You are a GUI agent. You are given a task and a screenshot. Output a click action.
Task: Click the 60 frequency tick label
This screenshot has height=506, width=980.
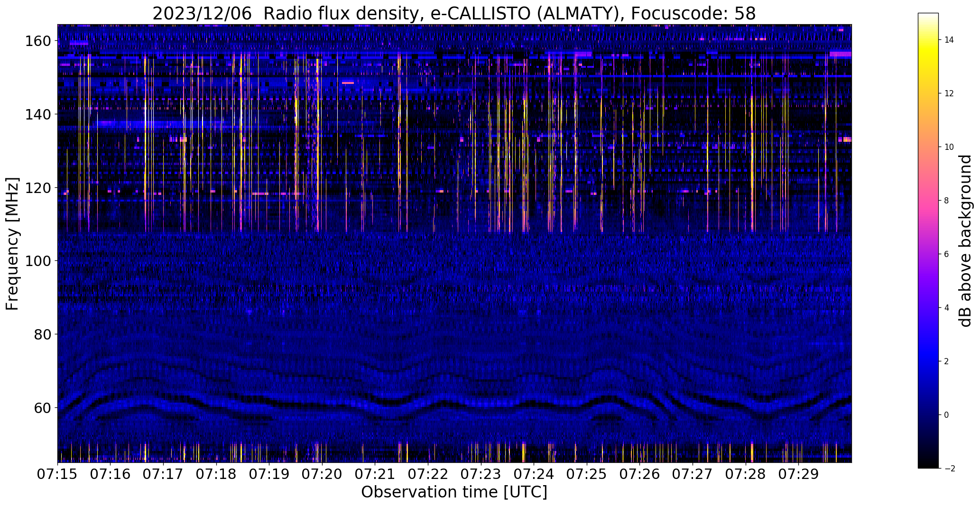click(43, 407)
